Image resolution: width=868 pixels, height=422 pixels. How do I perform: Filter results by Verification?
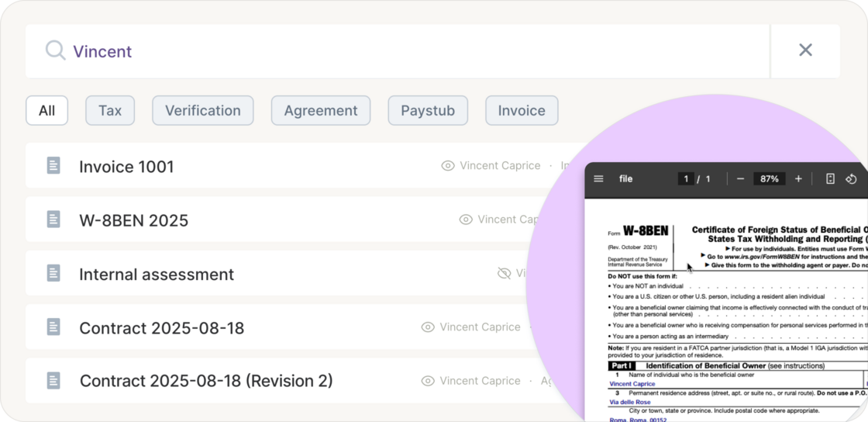(x=202, y=110)
